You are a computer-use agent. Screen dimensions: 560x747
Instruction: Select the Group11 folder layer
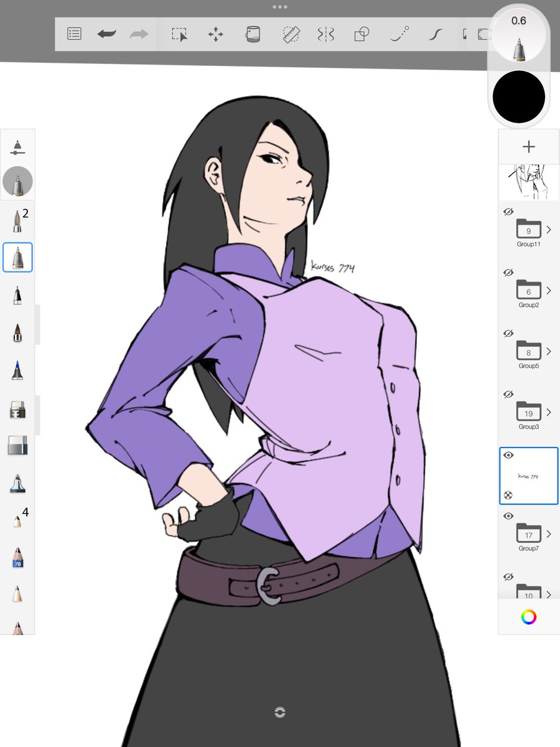coord(529,230)
